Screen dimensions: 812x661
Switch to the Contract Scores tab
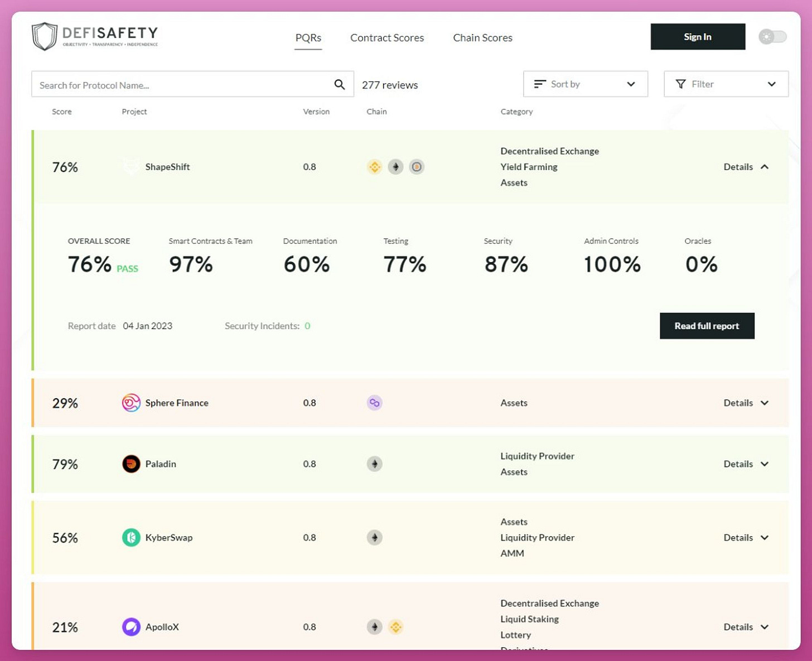(387, 38)
